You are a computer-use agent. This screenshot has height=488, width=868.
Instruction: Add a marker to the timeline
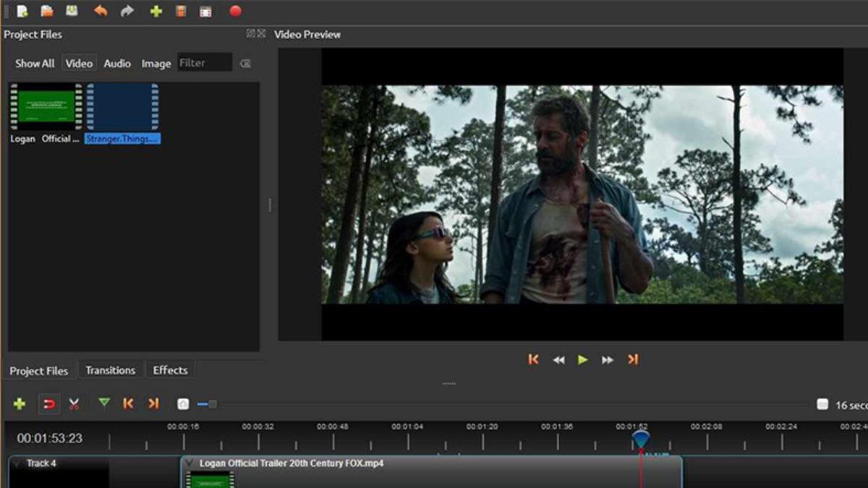coord(103,405)
